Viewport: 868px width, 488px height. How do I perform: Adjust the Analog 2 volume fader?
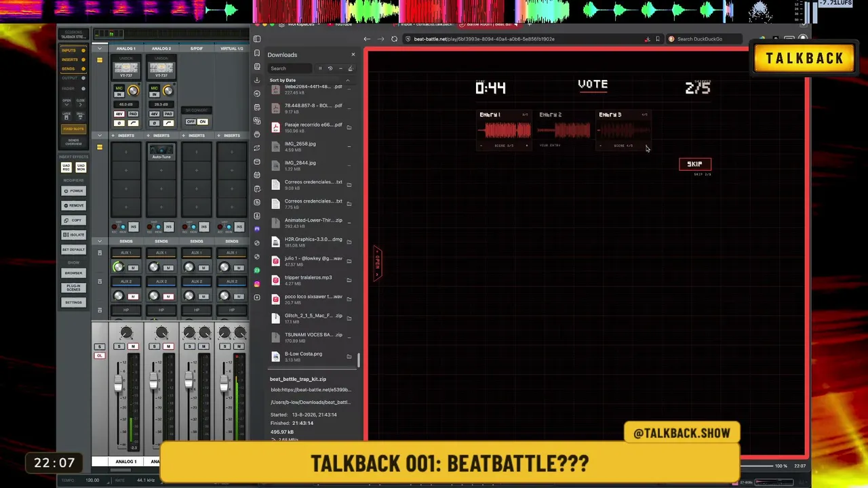click(x=154, y=382)
